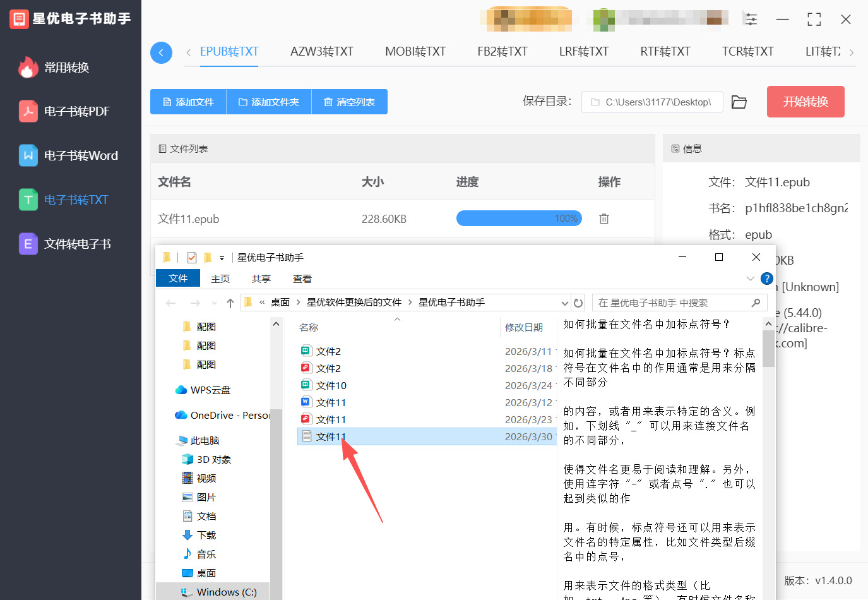This screenshot has height=600, width=868.
Task: Switch to the FB2转TXT tab
Action: [502, 52]
